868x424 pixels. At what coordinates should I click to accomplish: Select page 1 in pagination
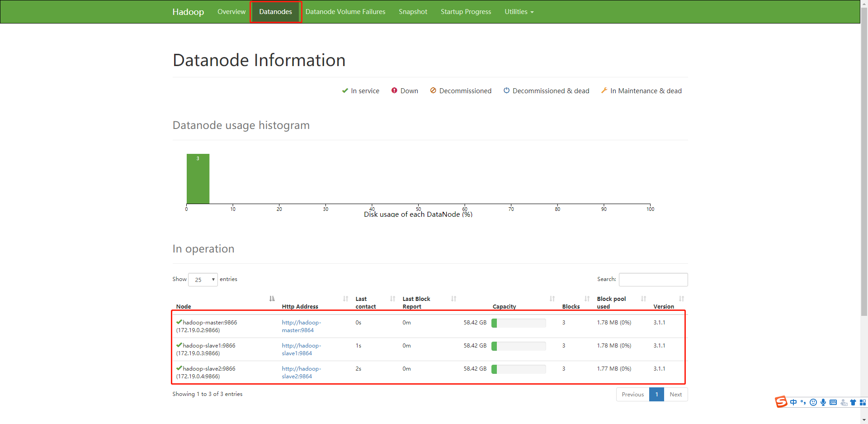point(656,395)
